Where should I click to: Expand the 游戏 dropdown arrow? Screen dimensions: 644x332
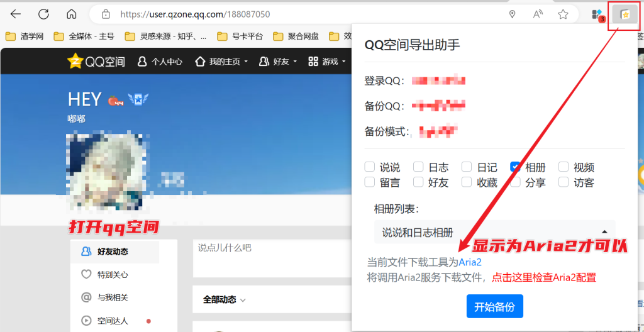tap(343, 62)
